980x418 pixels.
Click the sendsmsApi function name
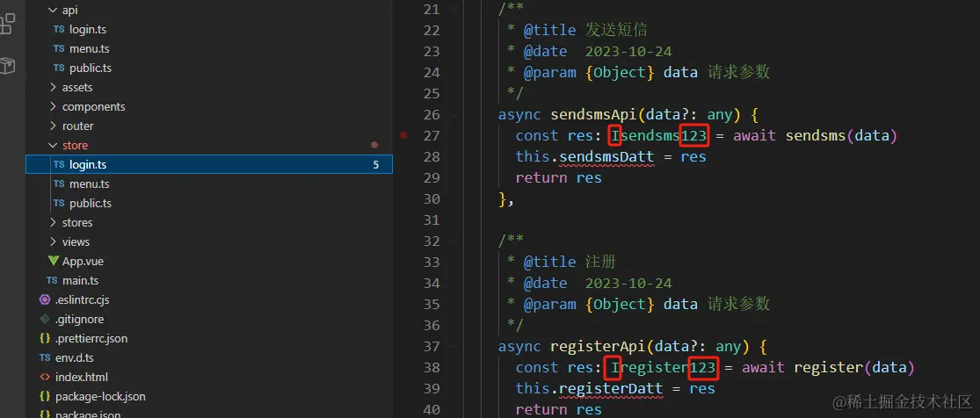[594, 115]
